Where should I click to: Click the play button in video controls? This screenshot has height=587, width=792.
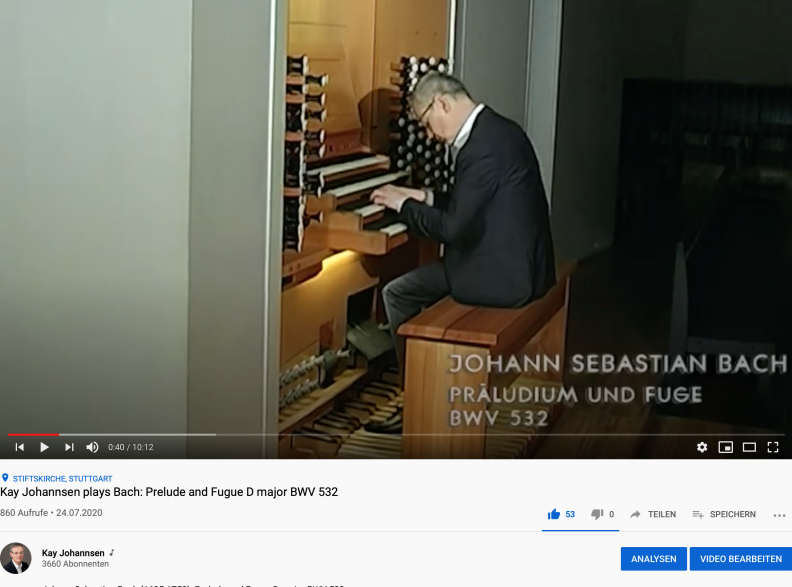click(x=44, y=447)
